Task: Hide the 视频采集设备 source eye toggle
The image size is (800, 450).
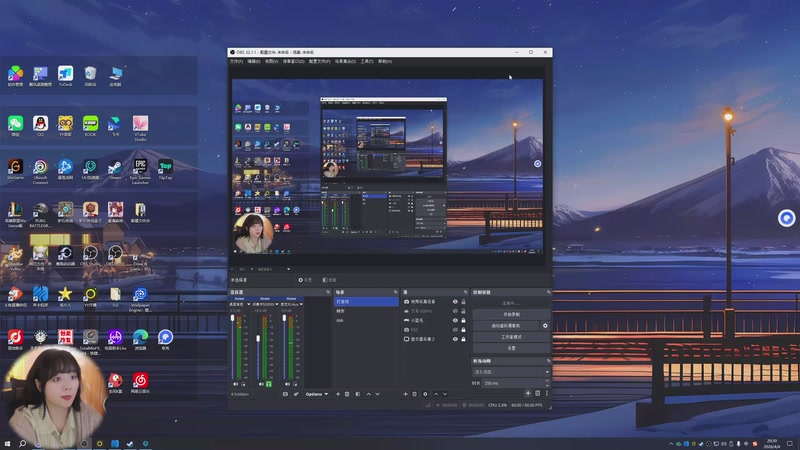Action: (x=455, y=302)
